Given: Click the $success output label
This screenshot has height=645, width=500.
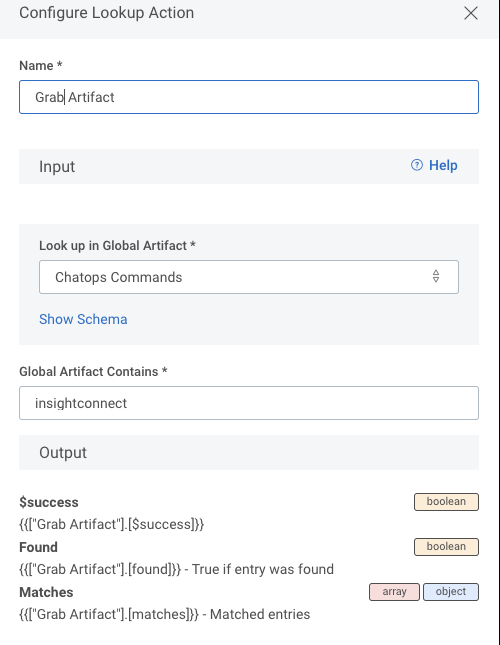Looking at the screenshot, I should 49,502.
